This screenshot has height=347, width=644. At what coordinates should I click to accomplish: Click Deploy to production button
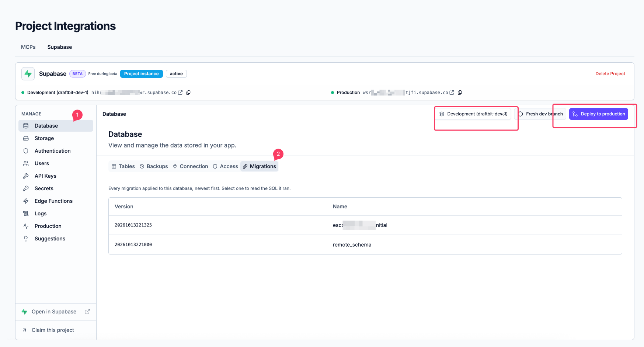click(599, 114)
